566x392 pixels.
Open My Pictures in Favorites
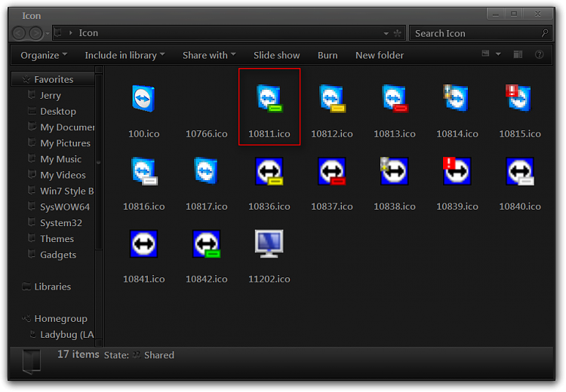pos(66,143)
